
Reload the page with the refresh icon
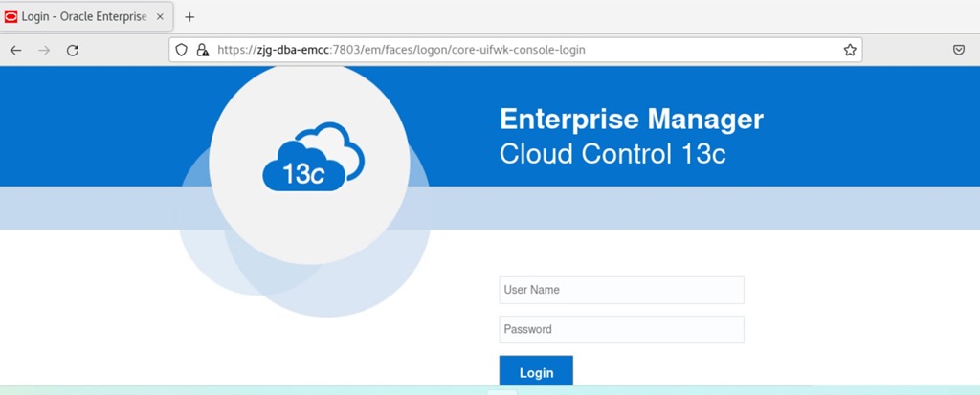(x=73, y=51)
